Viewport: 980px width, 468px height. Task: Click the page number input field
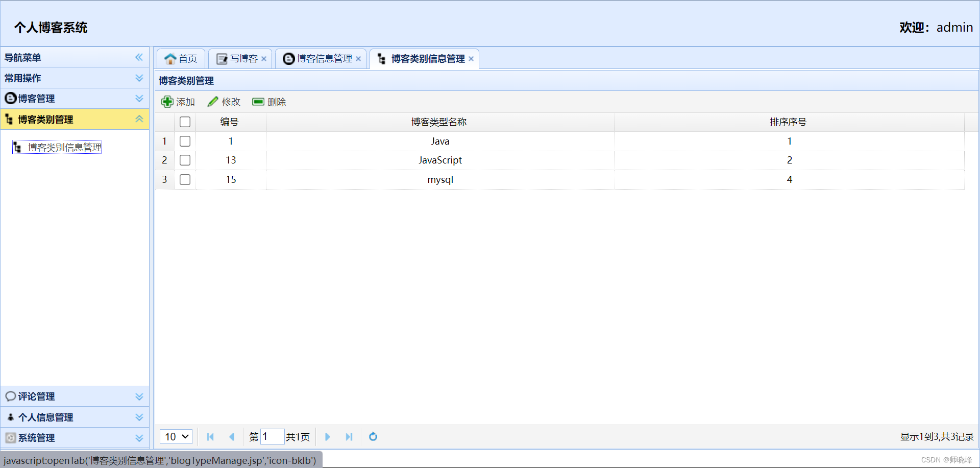272,437
